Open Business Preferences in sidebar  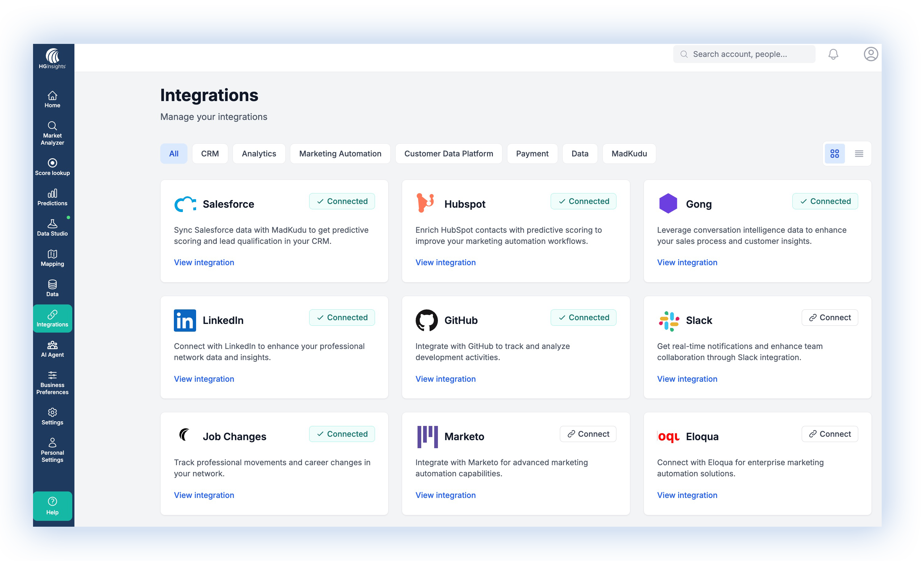click(x=52, y=382)
